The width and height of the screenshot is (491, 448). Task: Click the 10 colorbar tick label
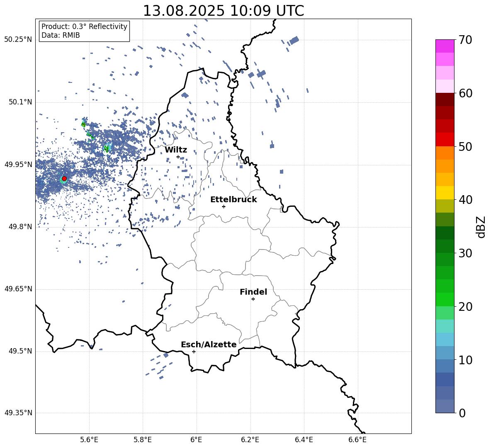pyautogui.click(x=465, y=360)
